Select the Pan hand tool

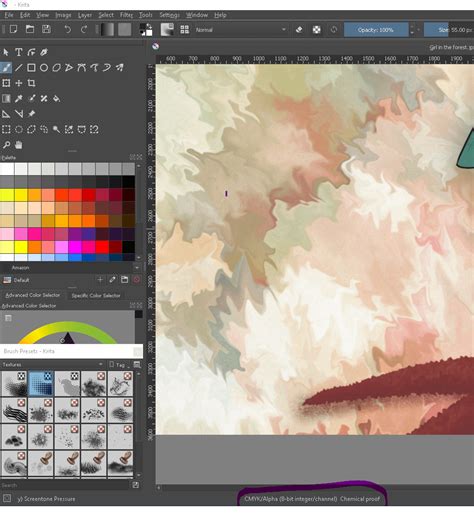[x=19, y=145]
